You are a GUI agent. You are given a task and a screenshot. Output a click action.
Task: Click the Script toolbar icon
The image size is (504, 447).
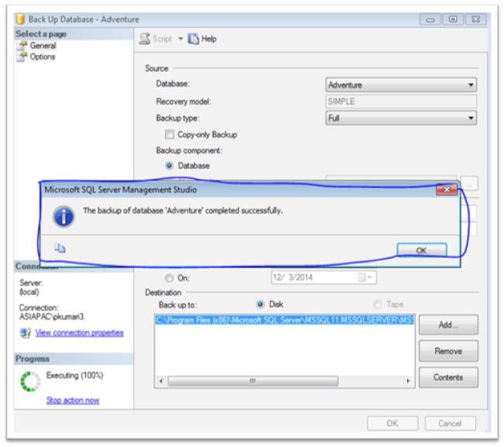(x=145, y=39)
